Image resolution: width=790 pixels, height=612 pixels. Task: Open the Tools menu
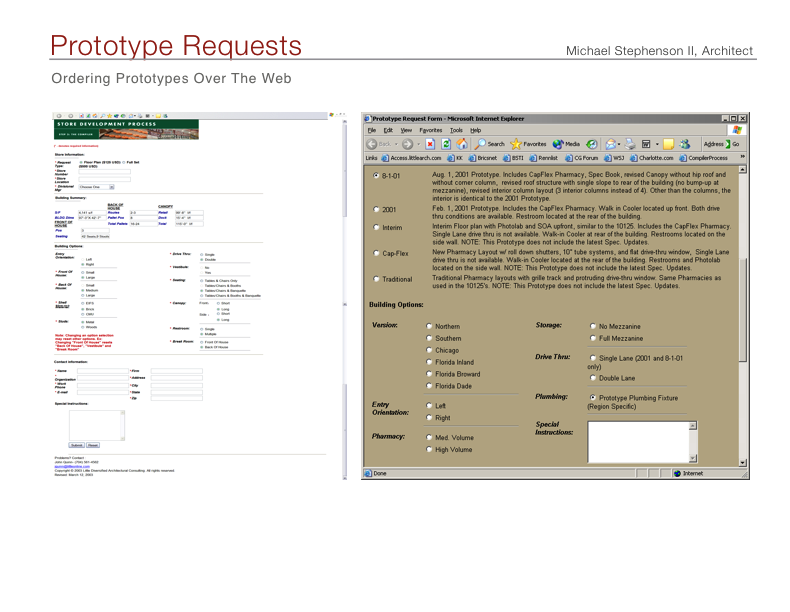[456, 130]
